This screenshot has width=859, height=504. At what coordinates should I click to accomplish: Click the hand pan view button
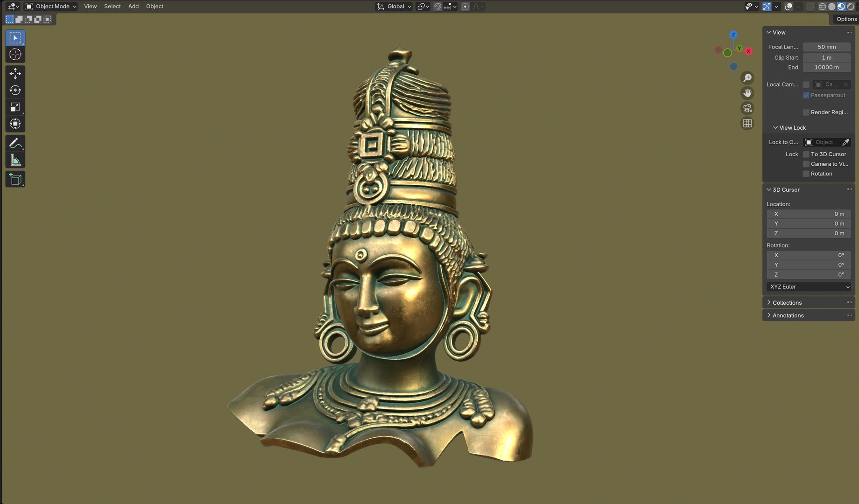pyautogui.click(x=747, y=93)
